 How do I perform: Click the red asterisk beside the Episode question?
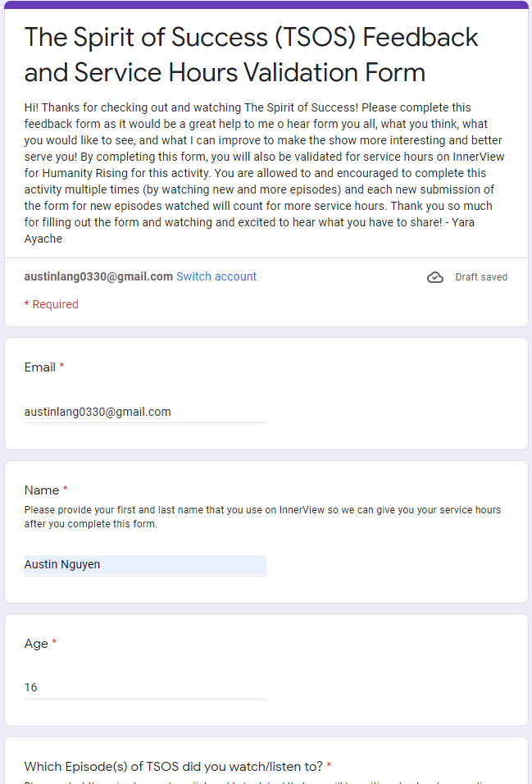pos(329,767)
